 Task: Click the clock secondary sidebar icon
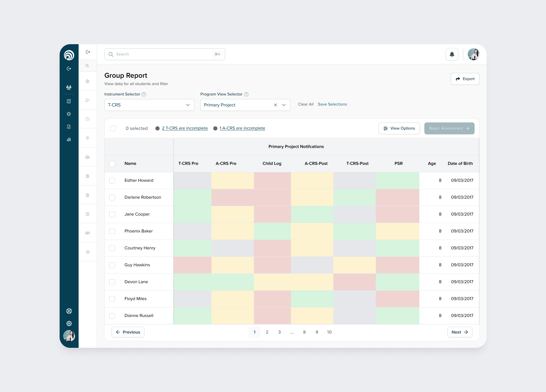pos(87,119)
